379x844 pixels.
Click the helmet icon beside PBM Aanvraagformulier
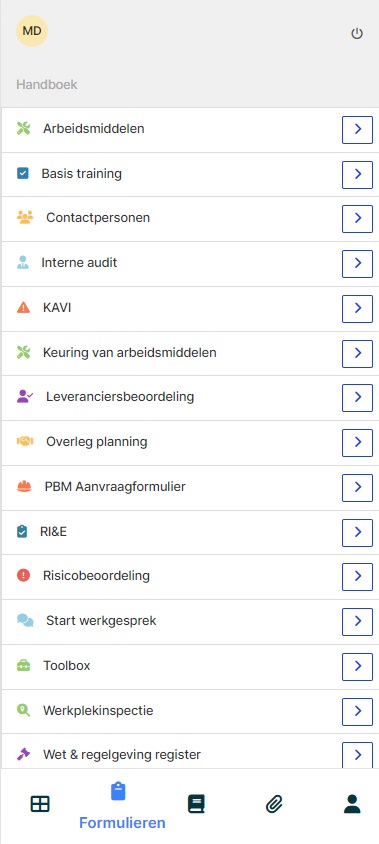(x=24, y=487)
